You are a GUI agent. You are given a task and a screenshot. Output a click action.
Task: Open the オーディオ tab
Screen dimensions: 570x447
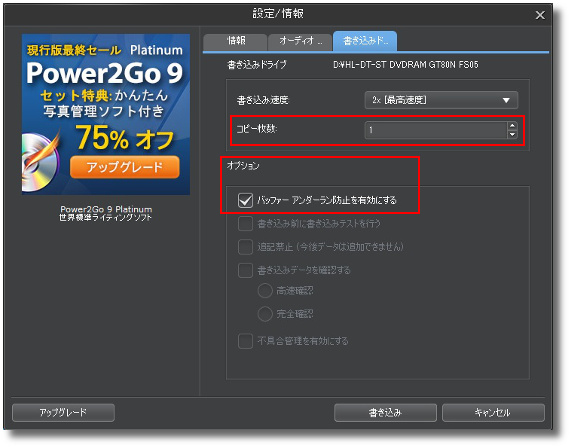click(300, 41)
